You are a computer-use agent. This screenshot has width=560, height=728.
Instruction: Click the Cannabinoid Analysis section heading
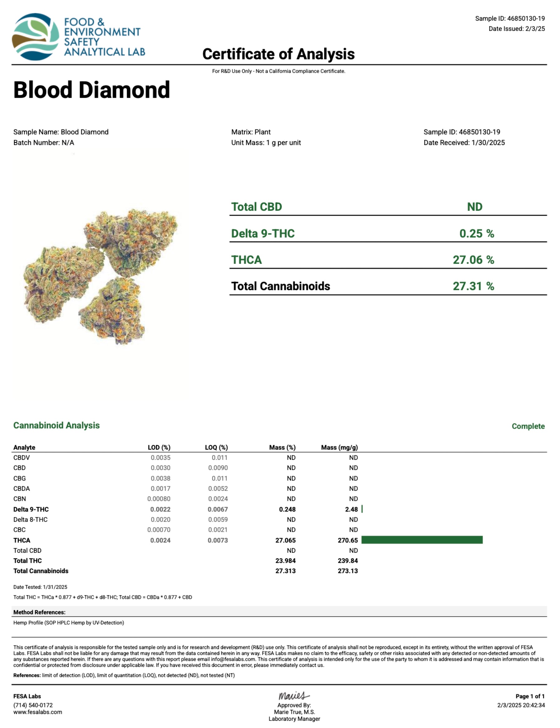(56, 425)
